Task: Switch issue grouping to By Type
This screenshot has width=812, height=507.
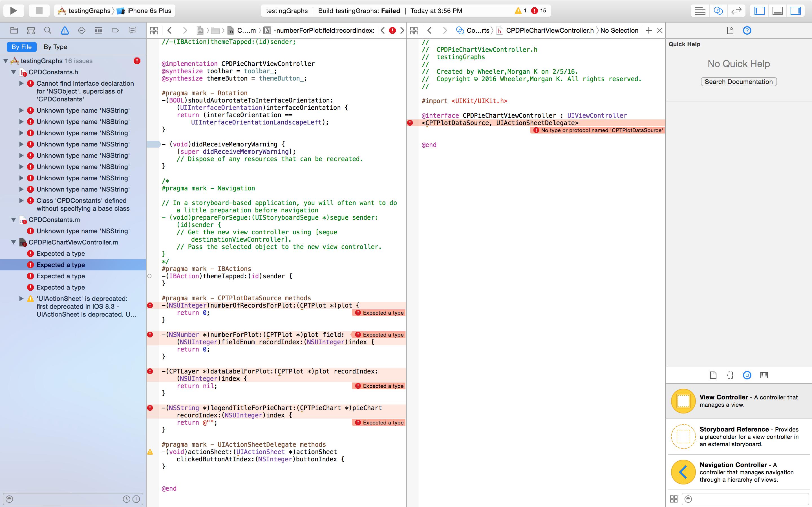Action: coord(55,47)
